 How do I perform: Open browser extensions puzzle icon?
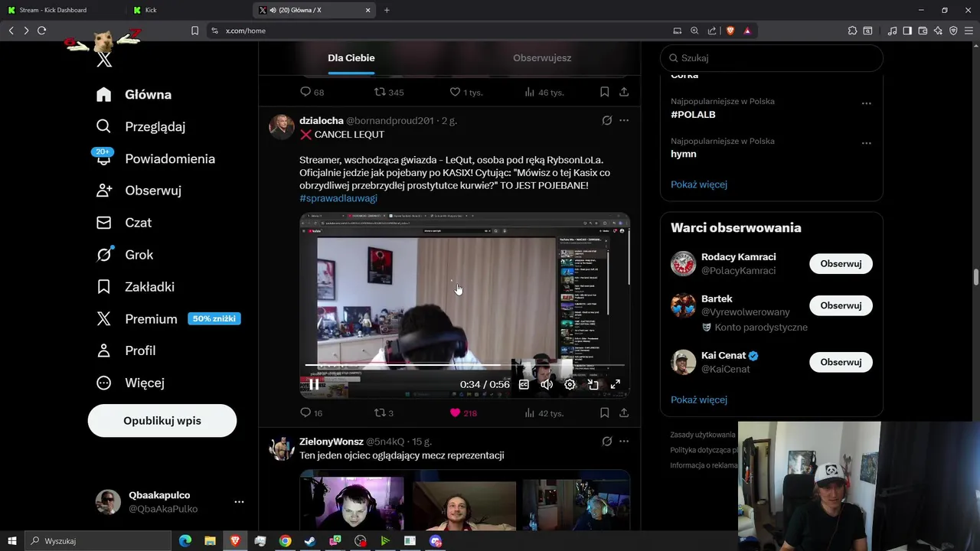[852, 31]
